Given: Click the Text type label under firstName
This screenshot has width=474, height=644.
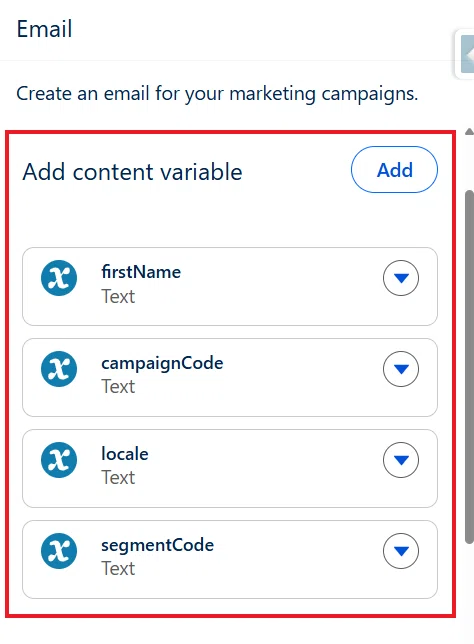Looking at the screenshot, I should click(x=118, y=297).
